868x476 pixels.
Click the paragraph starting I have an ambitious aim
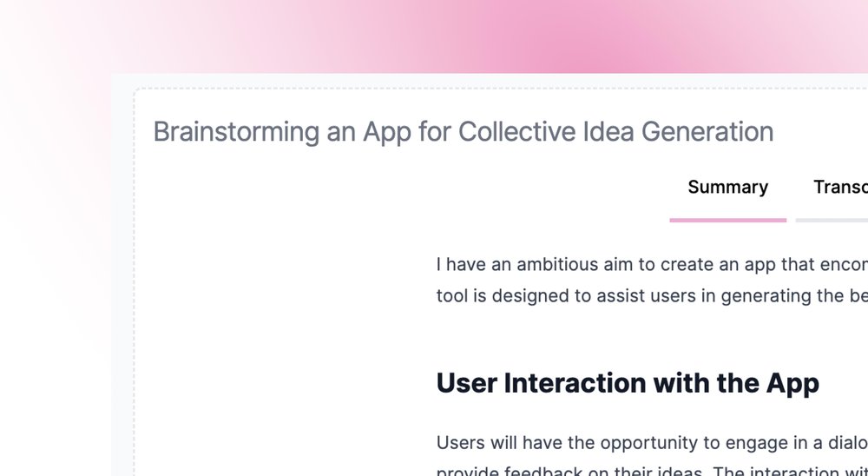click(652, 280)
